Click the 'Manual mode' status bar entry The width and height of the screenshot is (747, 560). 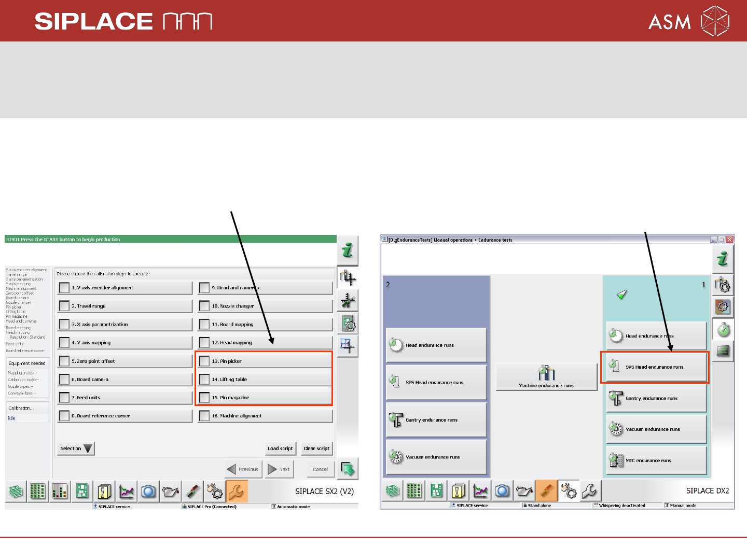click(x=683, y=506)
